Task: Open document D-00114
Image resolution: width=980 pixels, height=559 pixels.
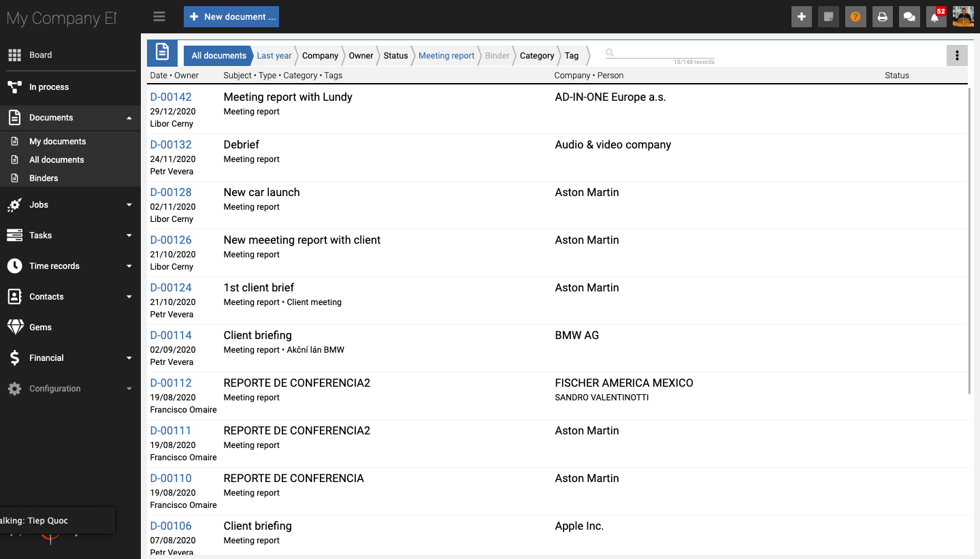Action: [171, 336]
